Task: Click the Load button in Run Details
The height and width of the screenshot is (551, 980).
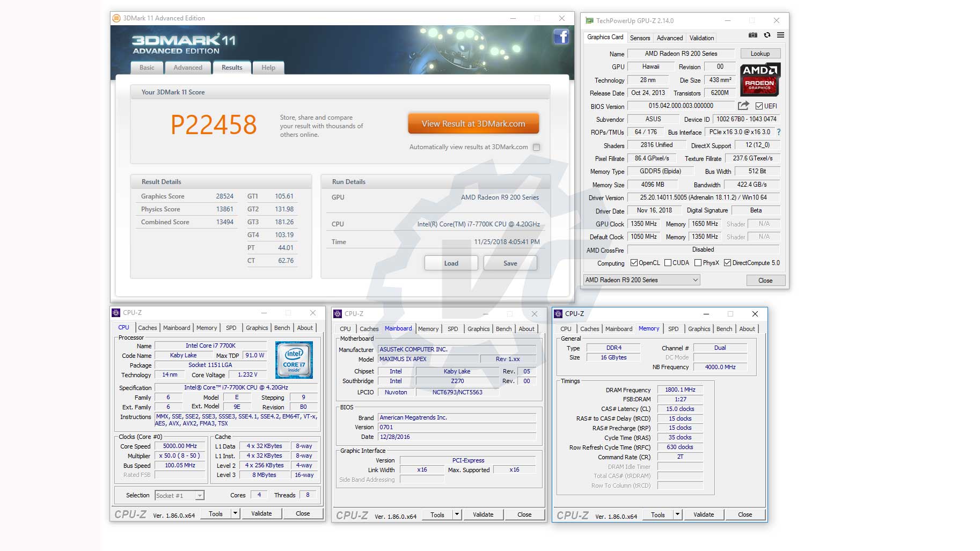Action: coord(451,263)
